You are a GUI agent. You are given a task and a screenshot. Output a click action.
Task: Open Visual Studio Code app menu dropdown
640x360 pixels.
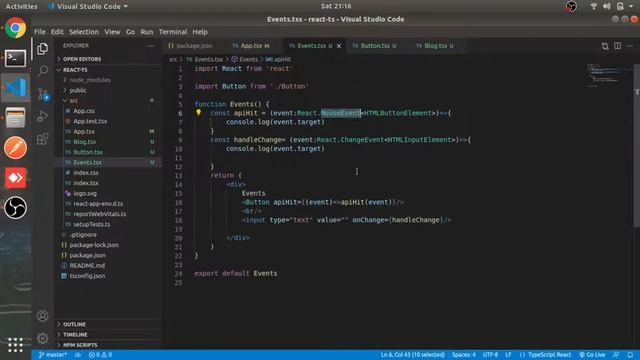[x=87, y=6]
